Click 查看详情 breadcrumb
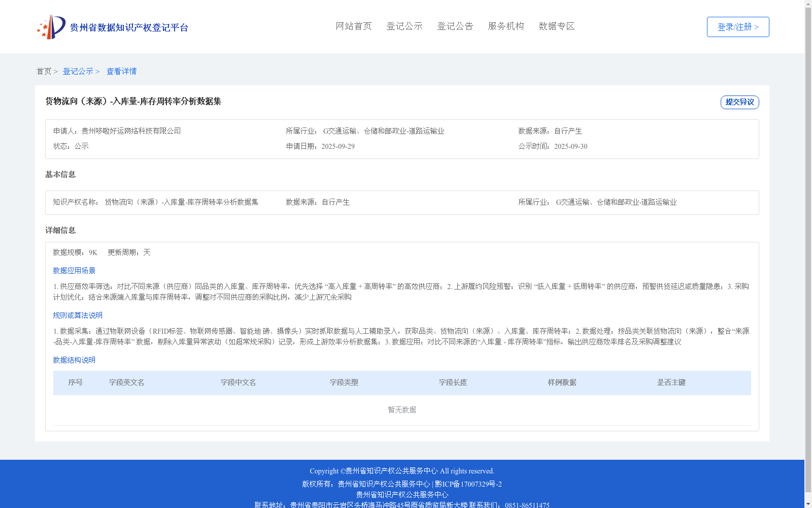The image size is (812, 508). 121,71
